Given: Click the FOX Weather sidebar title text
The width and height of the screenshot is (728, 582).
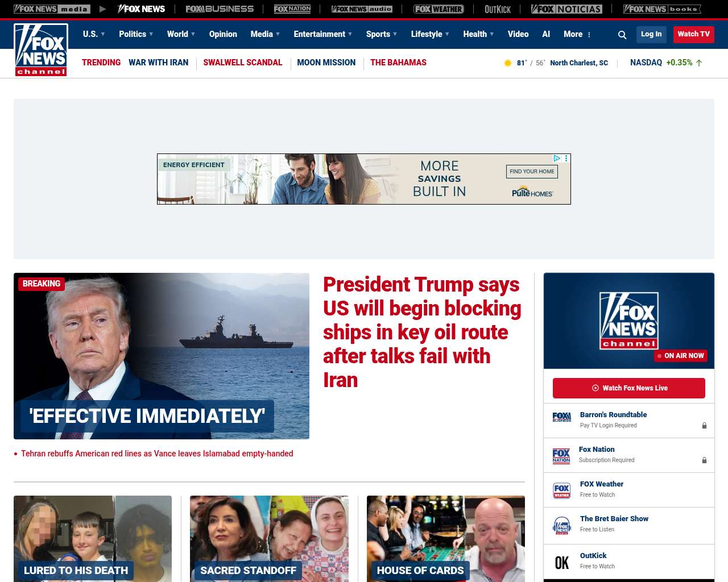Looking at the screenshot, I should click(602, 484).
